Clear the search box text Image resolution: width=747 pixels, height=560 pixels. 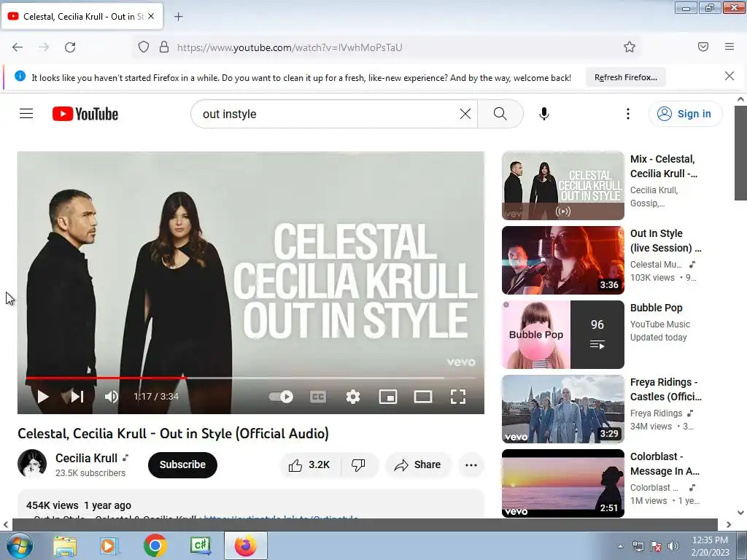(465, 114)
